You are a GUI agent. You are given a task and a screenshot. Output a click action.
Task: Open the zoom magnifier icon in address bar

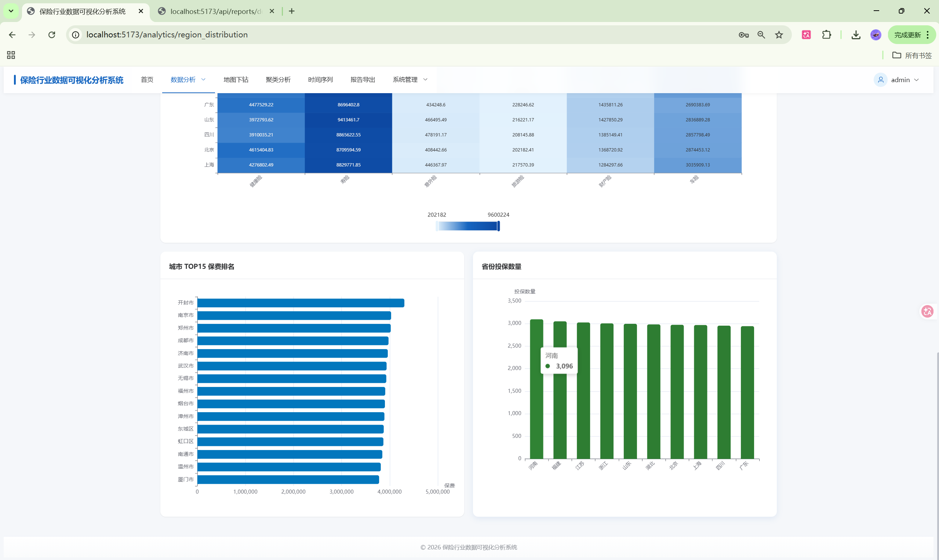pyautogui.click(x=761, y=35)
